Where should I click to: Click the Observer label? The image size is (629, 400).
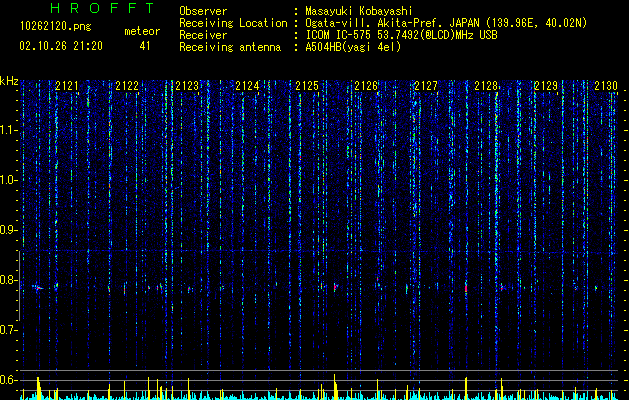pos(203,11)
